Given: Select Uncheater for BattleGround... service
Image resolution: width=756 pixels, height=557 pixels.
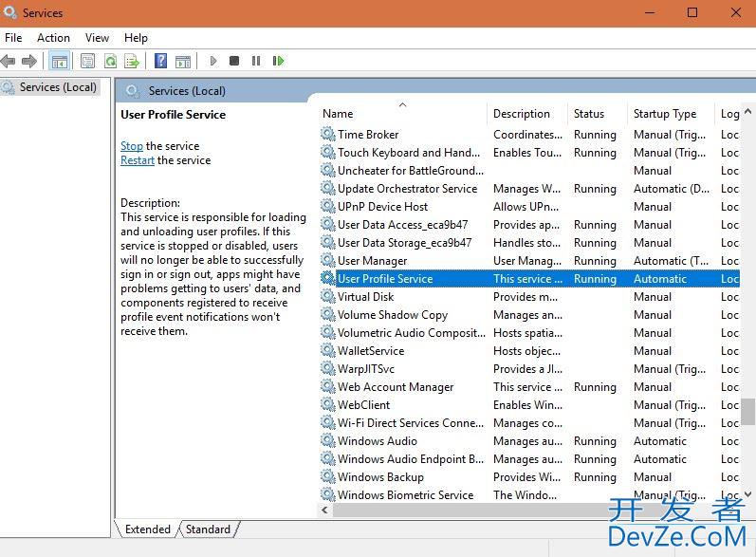Looking at the screenshot, I should 529,171.
